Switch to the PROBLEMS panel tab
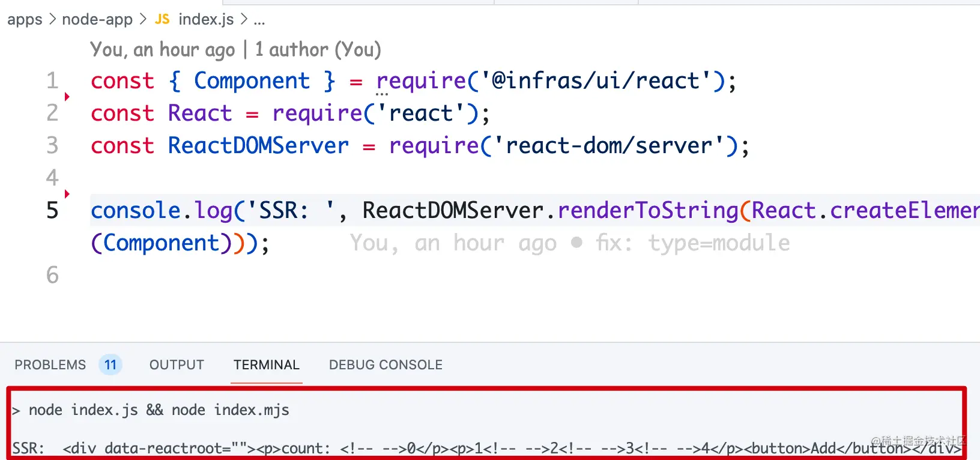 [x=50, y=365]
